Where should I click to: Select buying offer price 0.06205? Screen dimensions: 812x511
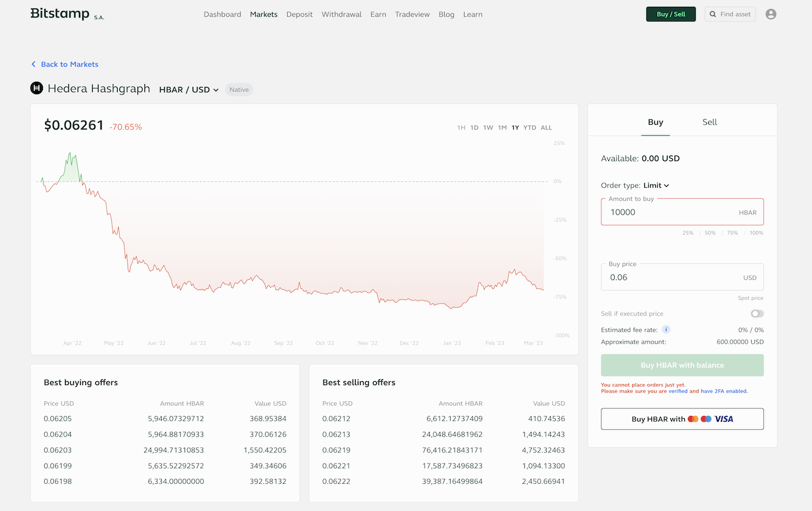58,419
